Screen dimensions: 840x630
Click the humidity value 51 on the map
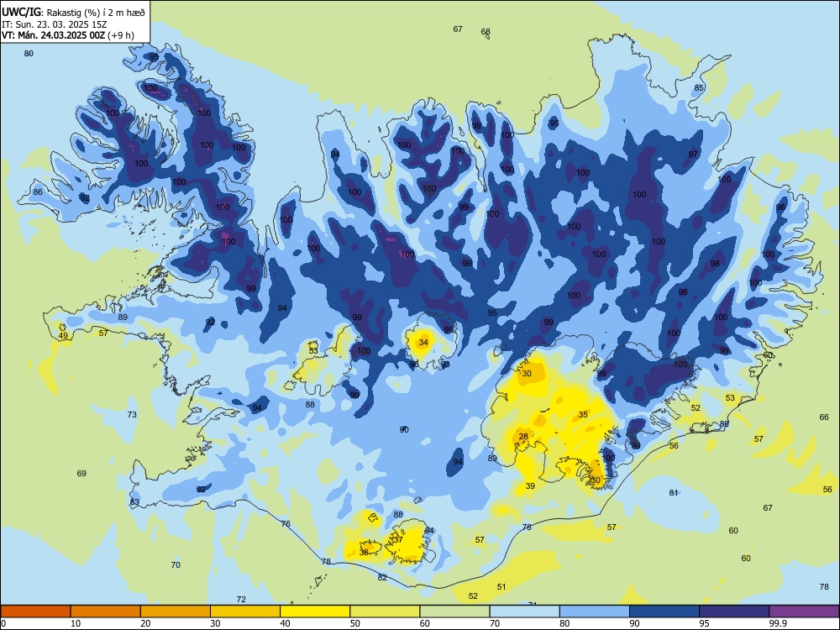click(501, 586)
